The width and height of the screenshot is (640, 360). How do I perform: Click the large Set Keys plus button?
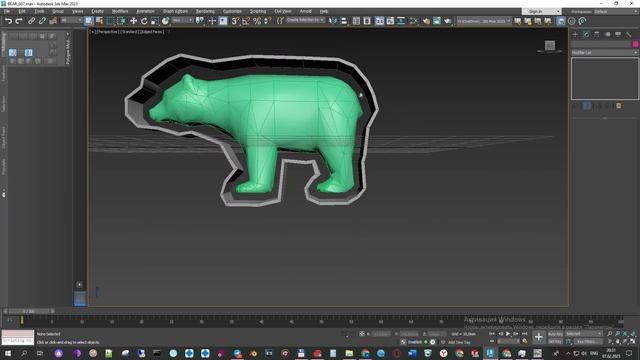pos(539,337)
